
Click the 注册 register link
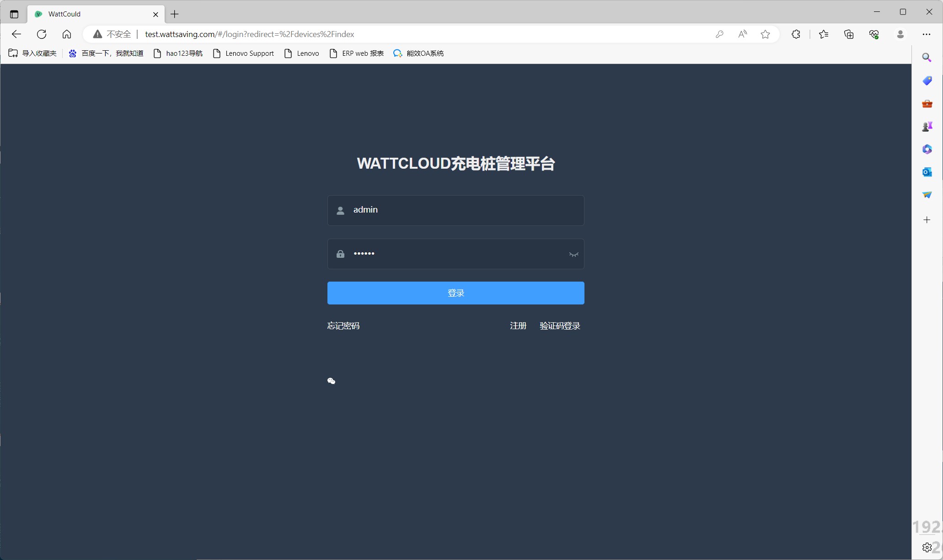(518, 326)
